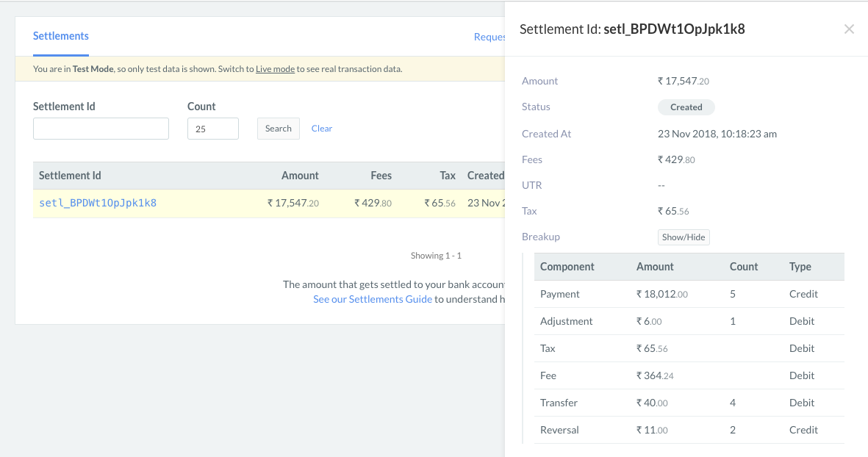The height and width of the screenshot is (457, 868).
Task: Sort by the Fees column header
Action: (381, 175)
